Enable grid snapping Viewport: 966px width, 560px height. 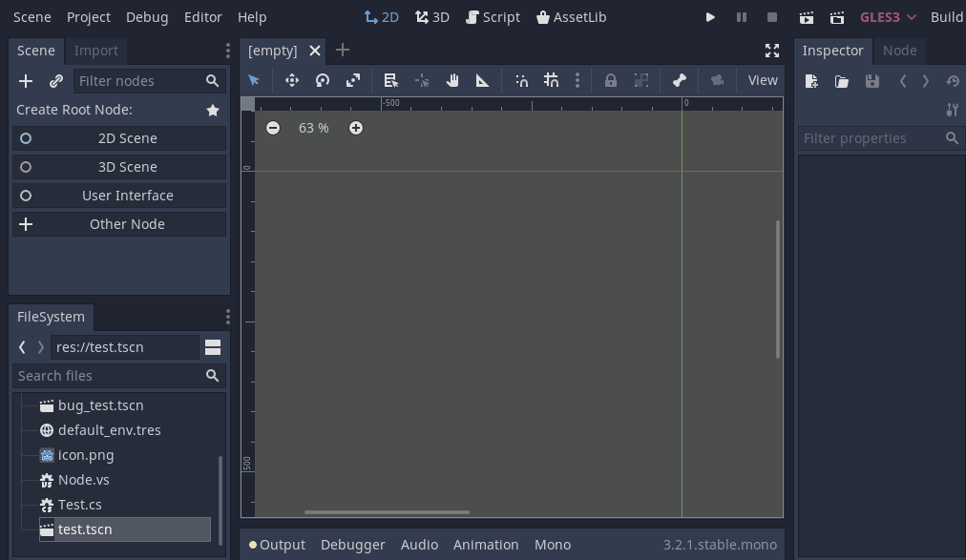tap(551, 80)
